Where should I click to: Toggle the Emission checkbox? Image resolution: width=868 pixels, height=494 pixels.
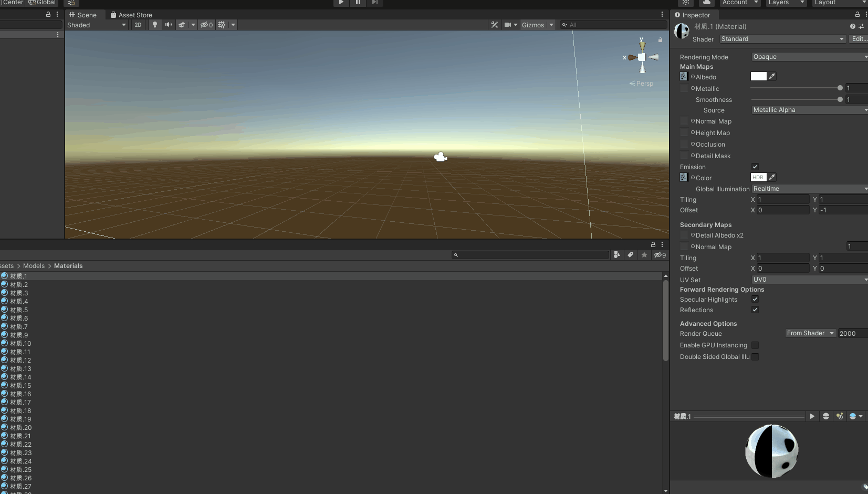pos(755,167)
